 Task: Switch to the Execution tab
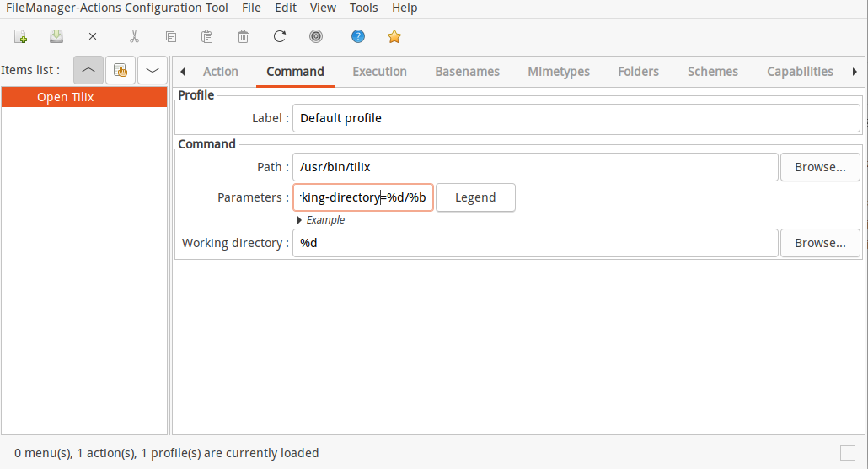(380, 72)
